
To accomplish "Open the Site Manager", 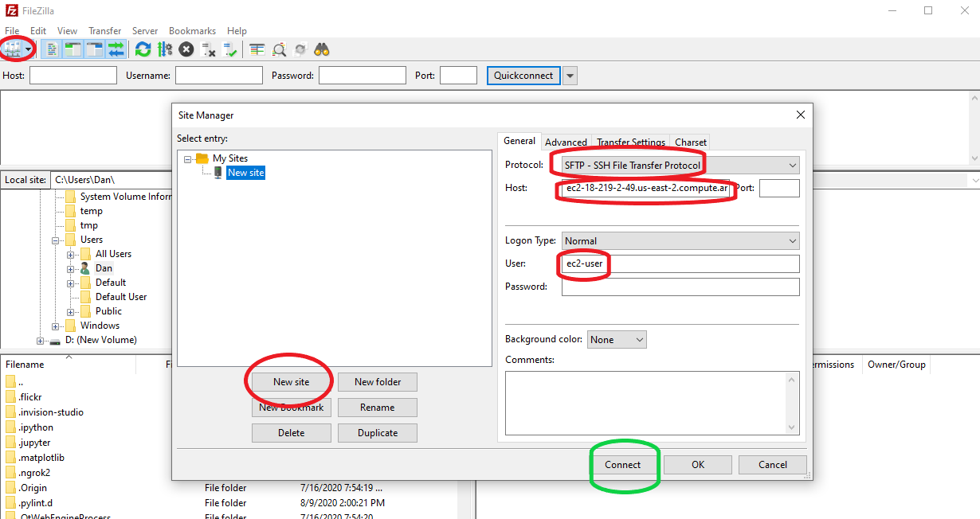I will click(13, 49).
